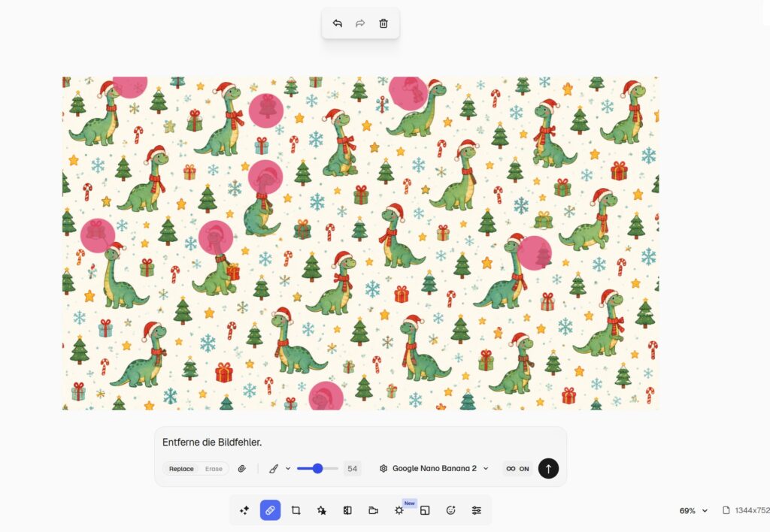Open the expand canvas tool
The width and height of the screenshot is (770, 532).
(x=425, y=510)
